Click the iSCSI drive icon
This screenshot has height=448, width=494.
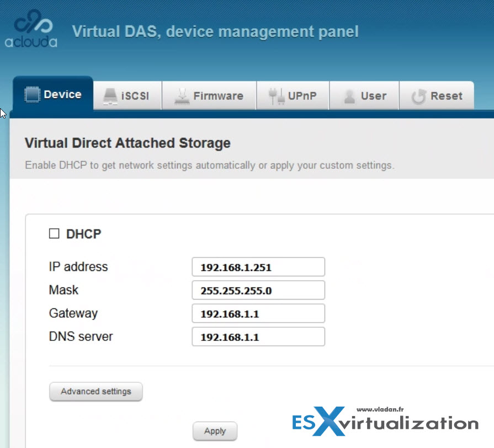(110, 96)
